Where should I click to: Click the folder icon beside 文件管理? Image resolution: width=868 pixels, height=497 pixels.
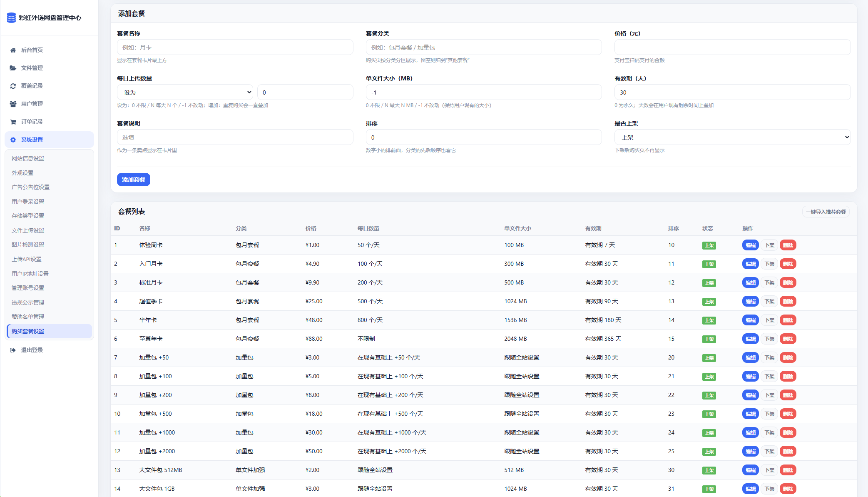[13, 68]
